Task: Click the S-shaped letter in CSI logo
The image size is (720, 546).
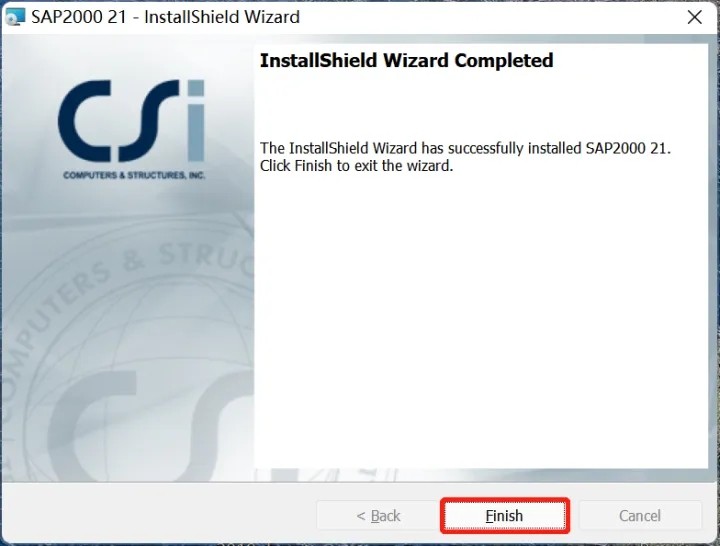Action: click(x=149, y=121)
